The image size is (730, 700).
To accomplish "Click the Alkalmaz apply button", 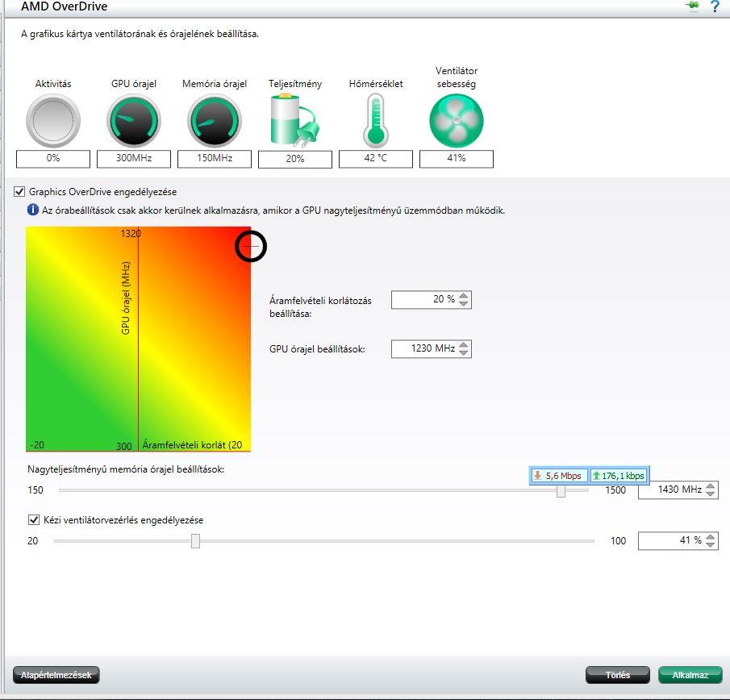I will pyautogui.click(x=690, y=675).
